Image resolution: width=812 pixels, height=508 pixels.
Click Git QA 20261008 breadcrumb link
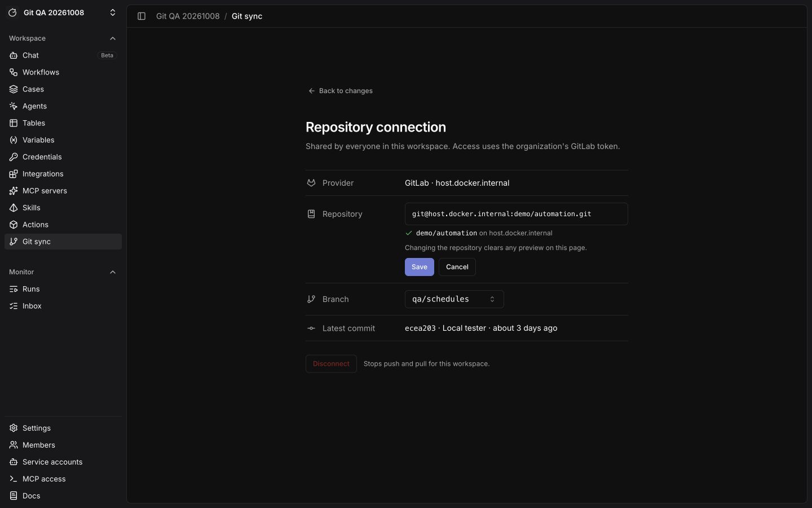point(188,16)
